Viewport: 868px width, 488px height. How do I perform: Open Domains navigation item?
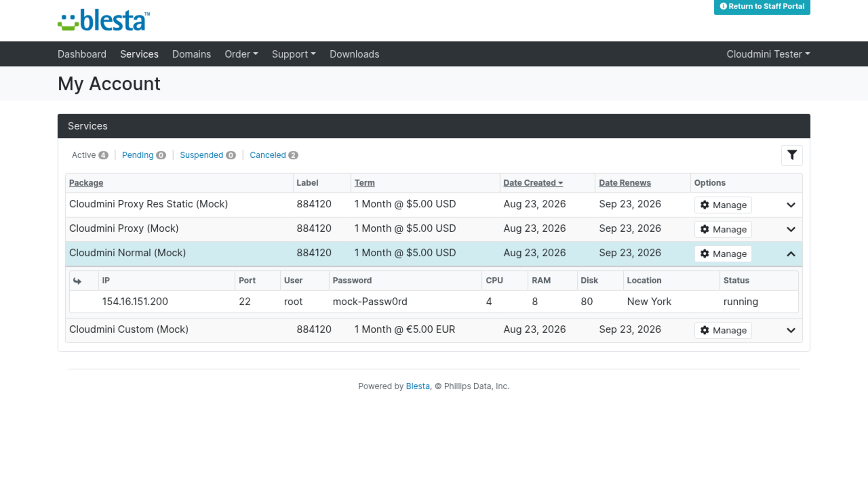(x=191, y=54)
